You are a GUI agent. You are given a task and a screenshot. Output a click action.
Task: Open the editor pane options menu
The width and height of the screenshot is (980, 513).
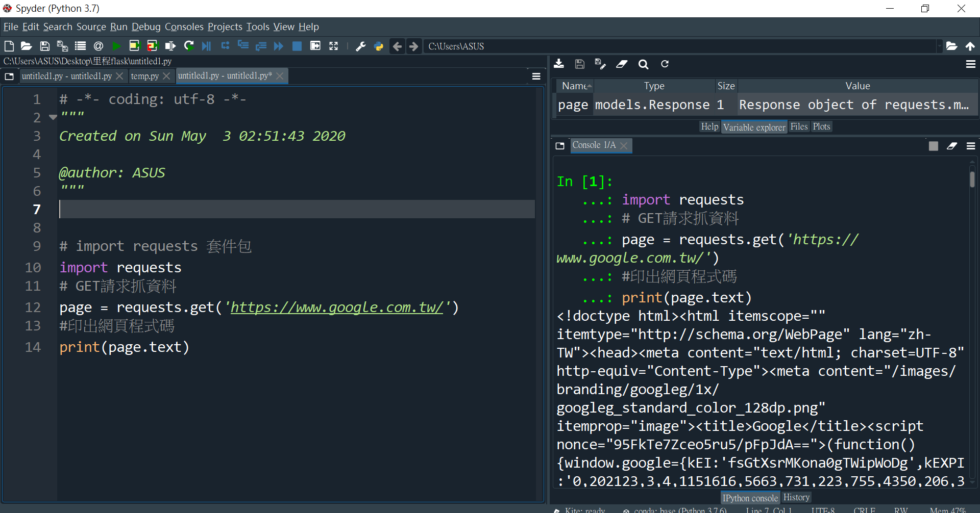tap(536, 76)
